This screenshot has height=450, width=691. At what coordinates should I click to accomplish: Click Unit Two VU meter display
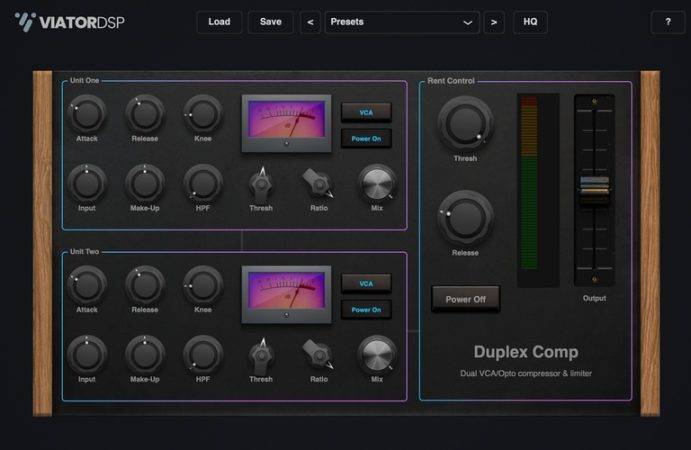coord(286,294)
